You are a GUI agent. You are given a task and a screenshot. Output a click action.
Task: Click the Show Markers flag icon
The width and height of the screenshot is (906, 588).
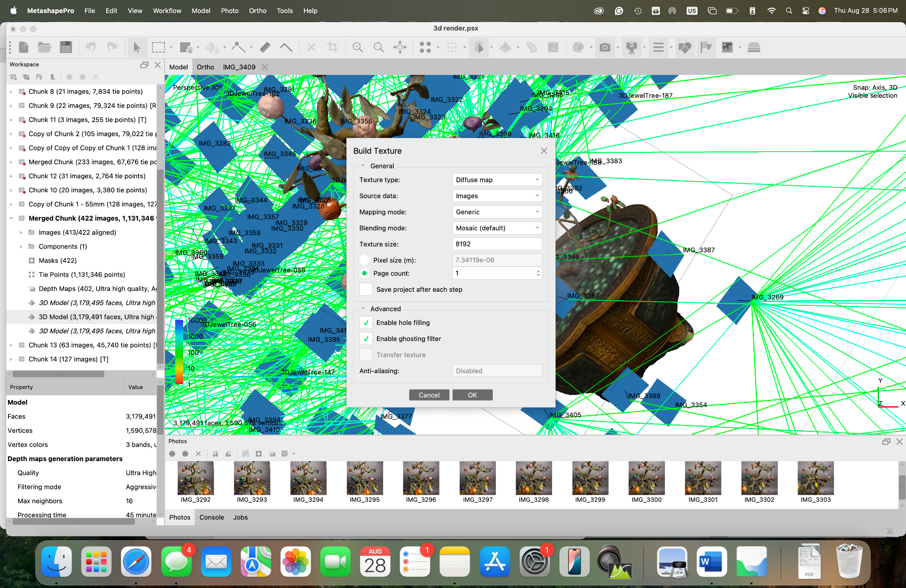click(x=706, y=47)
